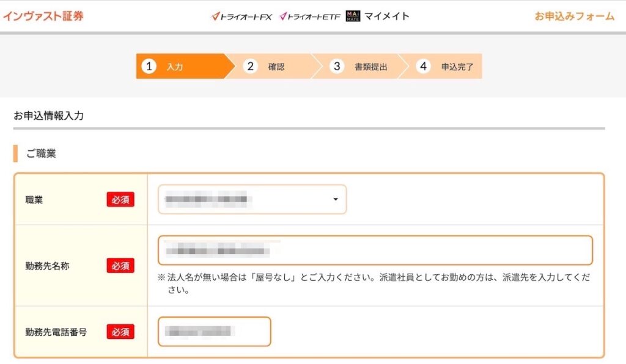Image resolution: width=626 pixels, height=364 pixels.
Task: Click the step 4 申込完了 circle icon
Action: pyautogui.click(x=422, y=67)
